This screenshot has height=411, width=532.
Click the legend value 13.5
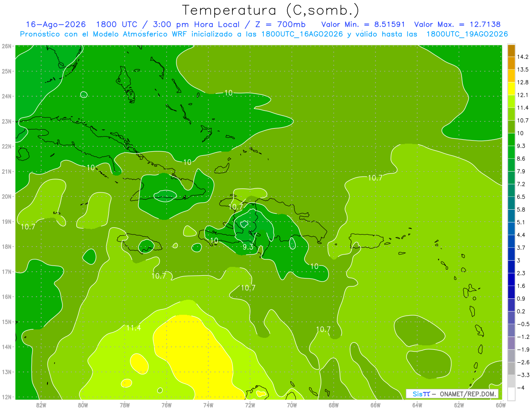click(522, 70)
